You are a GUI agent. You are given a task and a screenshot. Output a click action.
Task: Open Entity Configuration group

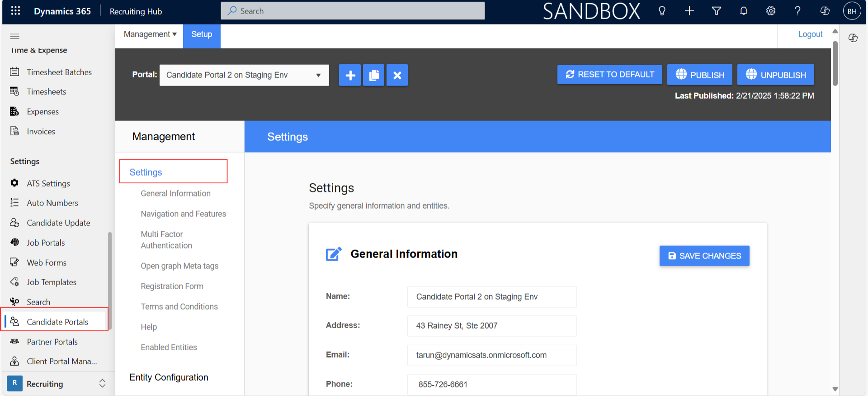tap(169, 377)
